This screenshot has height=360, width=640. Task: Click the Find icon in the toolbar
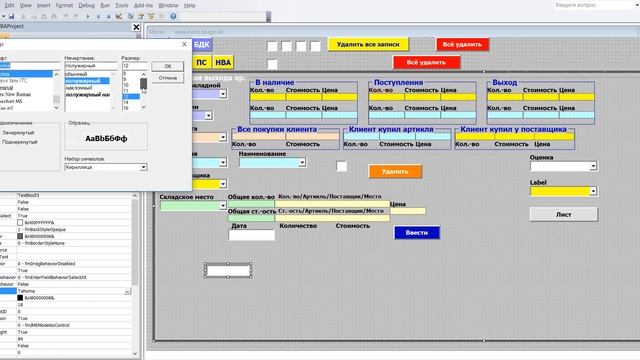click(x=54, y=16)
